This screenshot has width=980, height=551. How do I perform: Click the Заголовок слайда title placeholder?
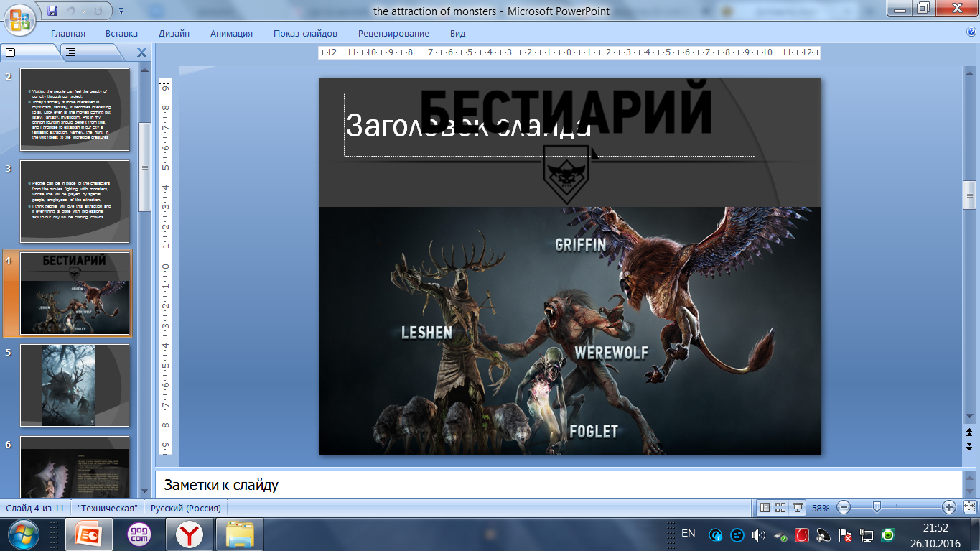[549, 124]
